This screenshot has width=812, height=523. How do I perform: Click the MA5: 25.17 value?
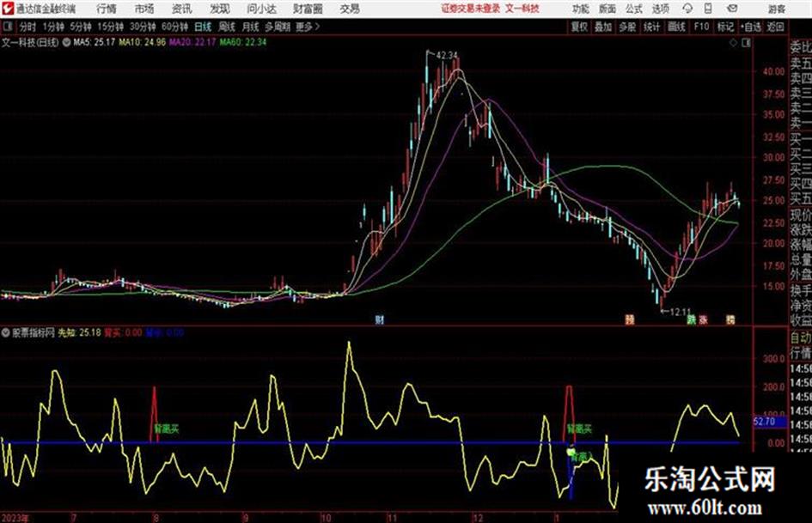[x=95, y=42]
